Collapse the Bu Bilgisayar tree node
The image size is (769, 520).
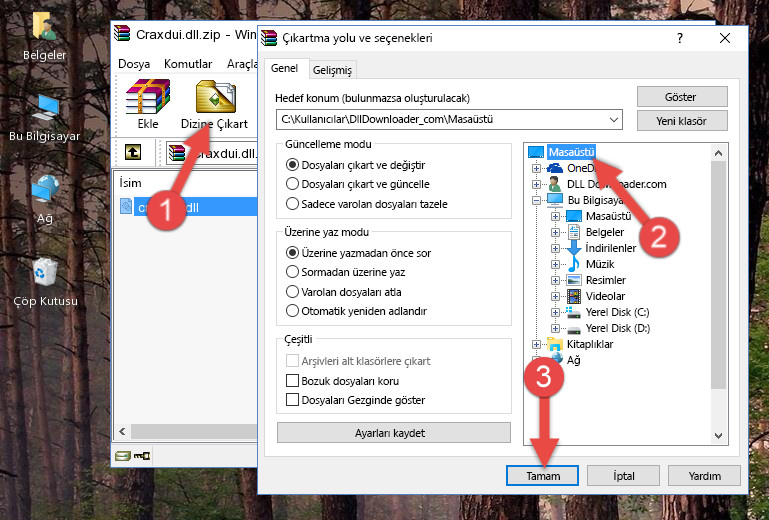[537, 200]
